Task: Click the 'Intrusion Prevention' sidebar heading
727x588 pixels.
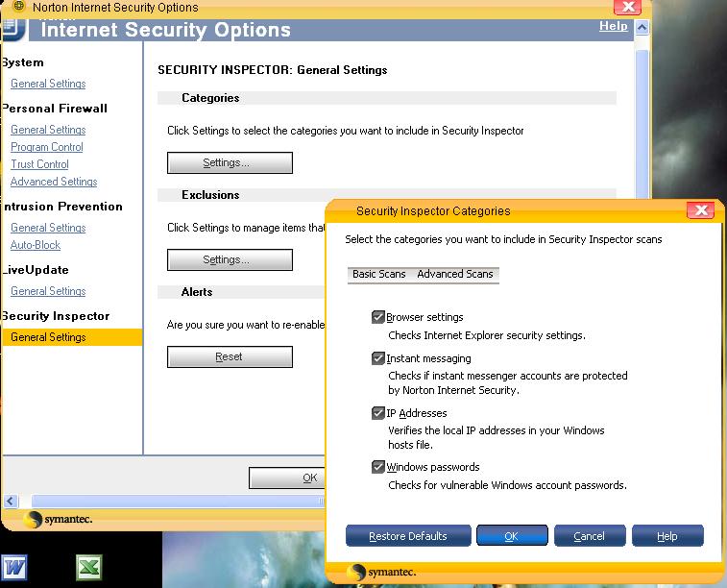Action: (x=62, y=207)
